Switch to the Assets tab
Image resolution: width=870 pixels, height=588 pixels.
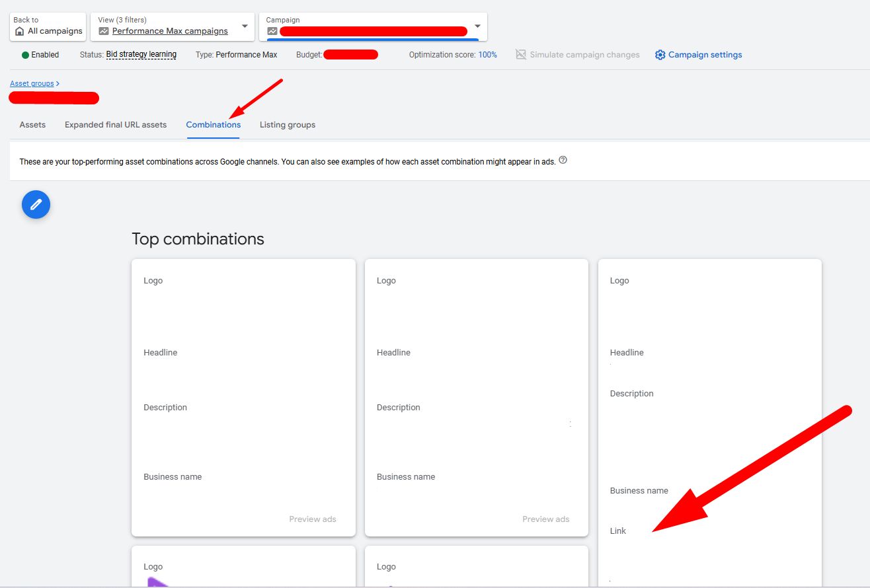coord(32,125)
